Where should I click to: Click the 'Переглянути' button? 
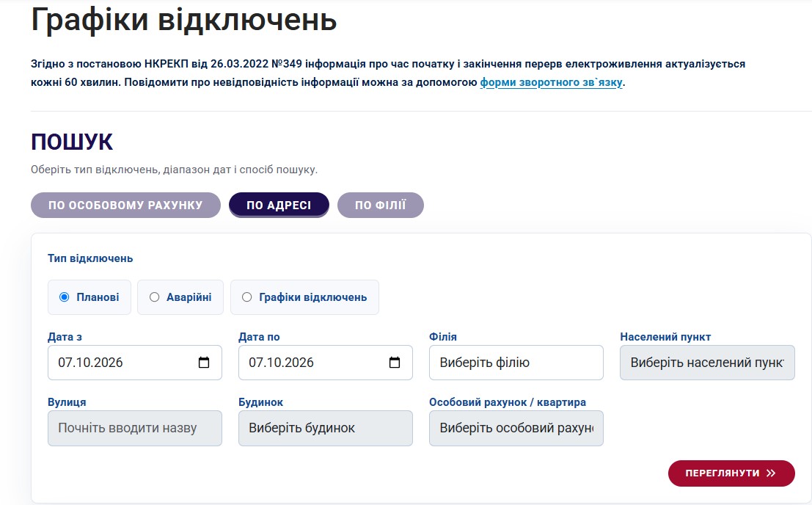(731, 473)
